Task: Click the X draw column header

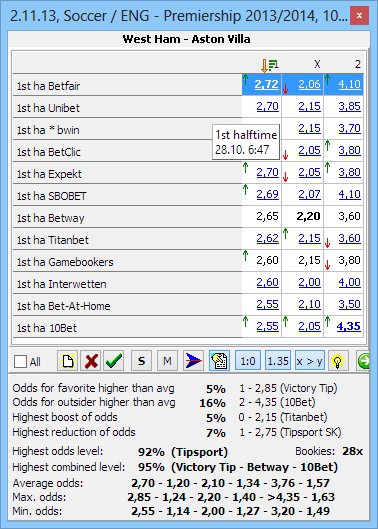Action: coord(317,64)
